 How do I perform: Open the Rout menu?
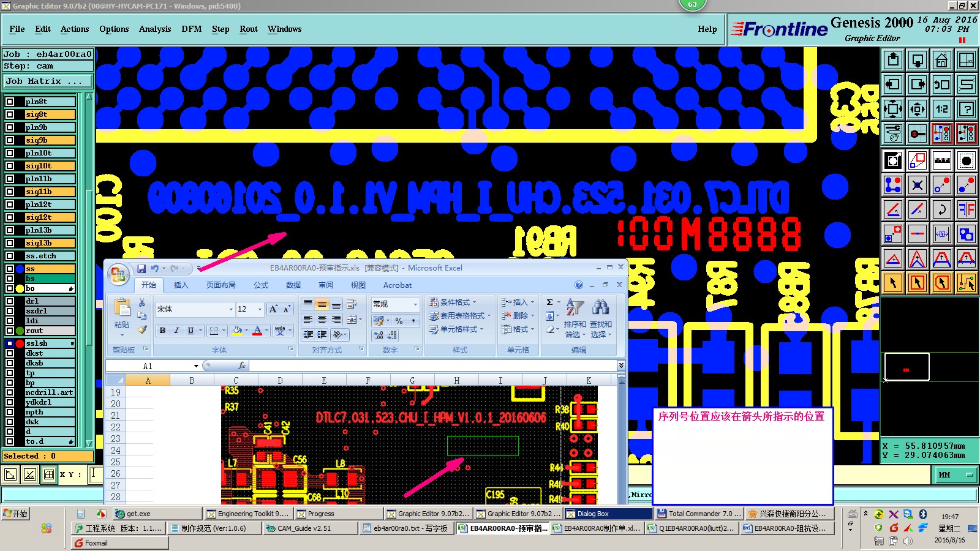(x=249, y=29)
